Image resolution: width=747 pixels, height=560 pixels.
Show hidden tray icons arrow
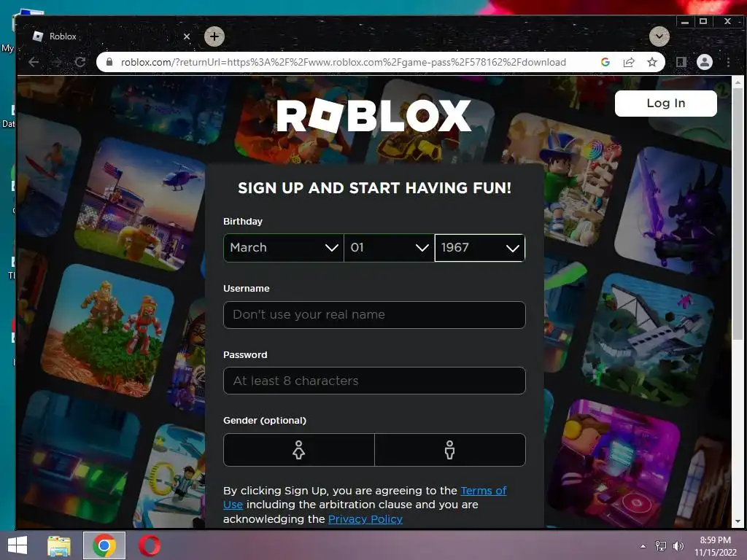(643, 546)
